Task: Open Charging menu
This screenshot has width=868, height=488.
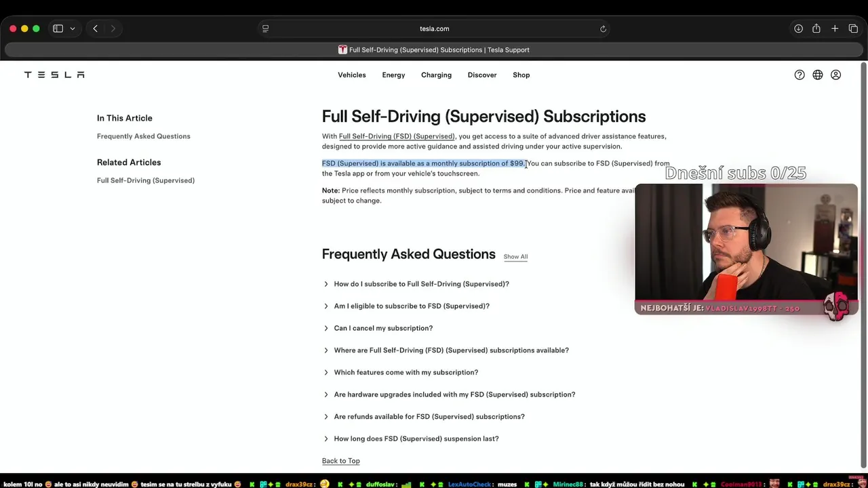Action: 436,75
